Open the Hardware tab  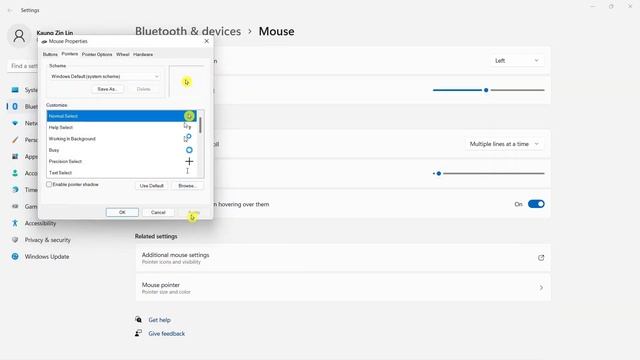pyautogui.click(x=143, y=54)
